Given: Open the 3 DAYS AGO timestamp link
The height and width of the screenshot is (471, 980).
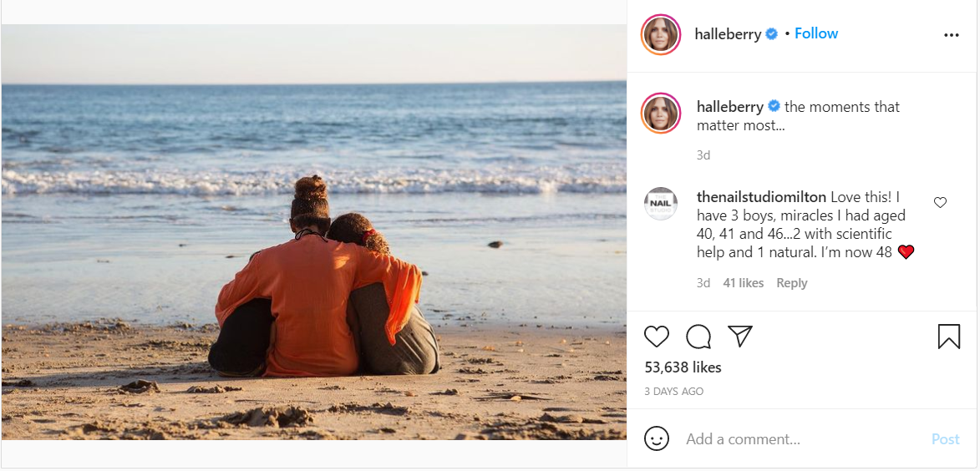Looking at the screenshot, I should 673,392.
